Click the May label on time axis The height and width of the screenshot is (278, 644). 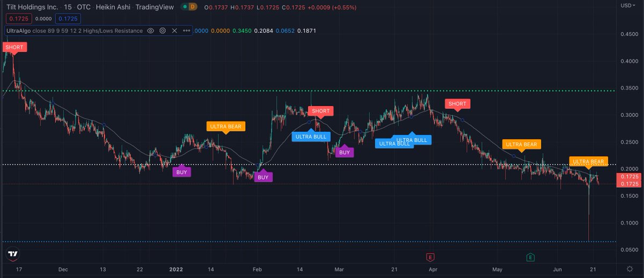point(497,268)
